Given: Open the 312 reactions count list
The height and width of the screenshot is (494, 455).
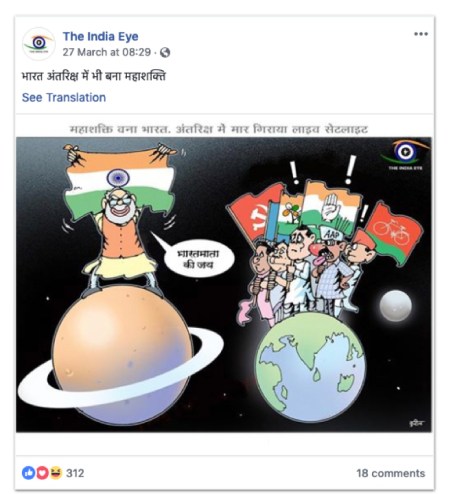Looking at the screenshot, I should (x=75, y=473).
